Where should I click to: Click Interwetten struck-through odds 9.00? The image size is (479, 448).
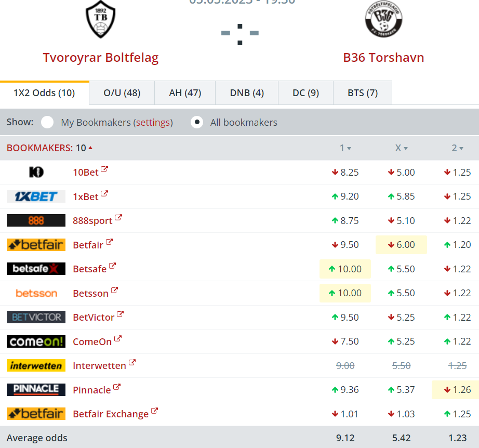tap(345, 365)
